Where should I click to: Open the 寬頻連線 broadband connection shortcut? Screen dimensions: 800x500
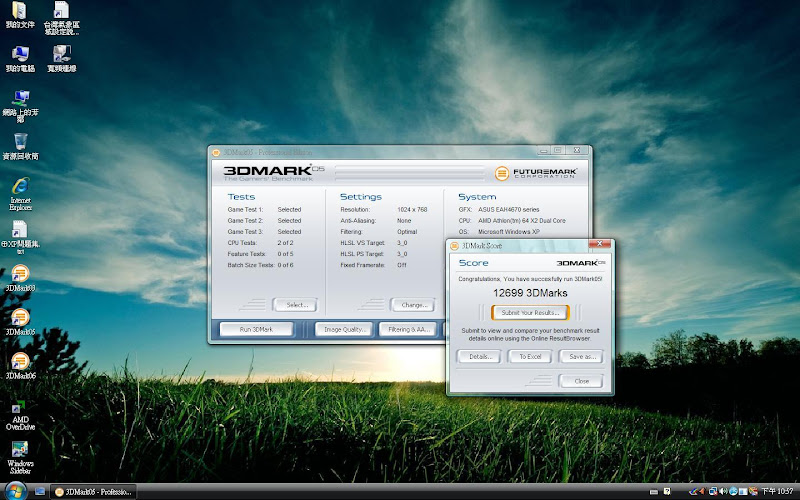(62, 59)
